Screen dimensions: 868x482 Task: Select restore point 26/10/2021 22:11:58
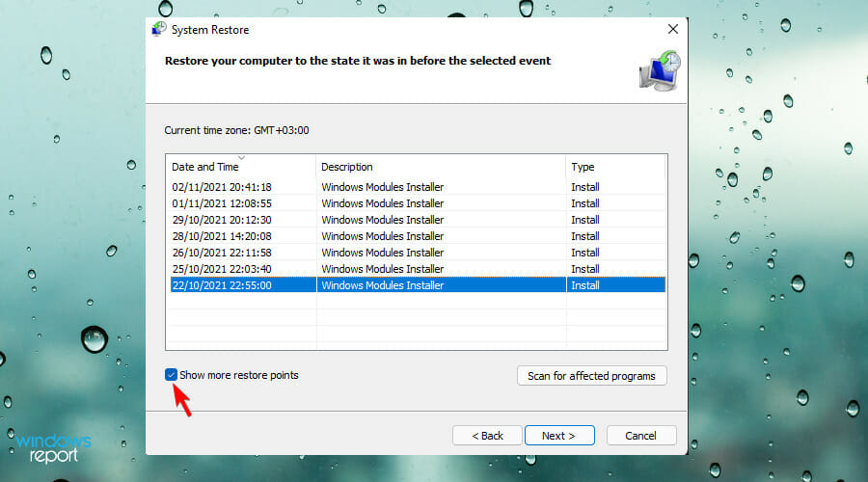click(418, 253)
